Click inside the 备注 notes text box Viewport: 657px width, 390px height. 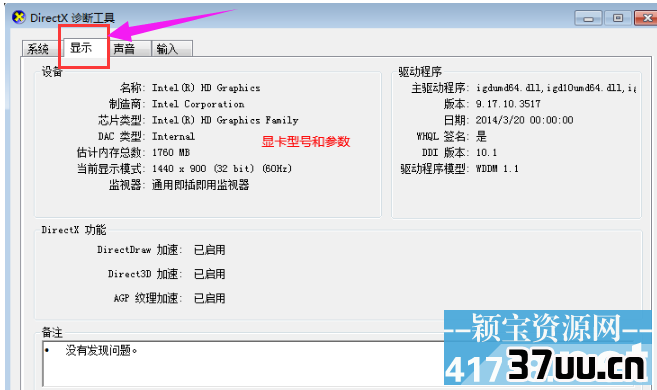[243, 364]
